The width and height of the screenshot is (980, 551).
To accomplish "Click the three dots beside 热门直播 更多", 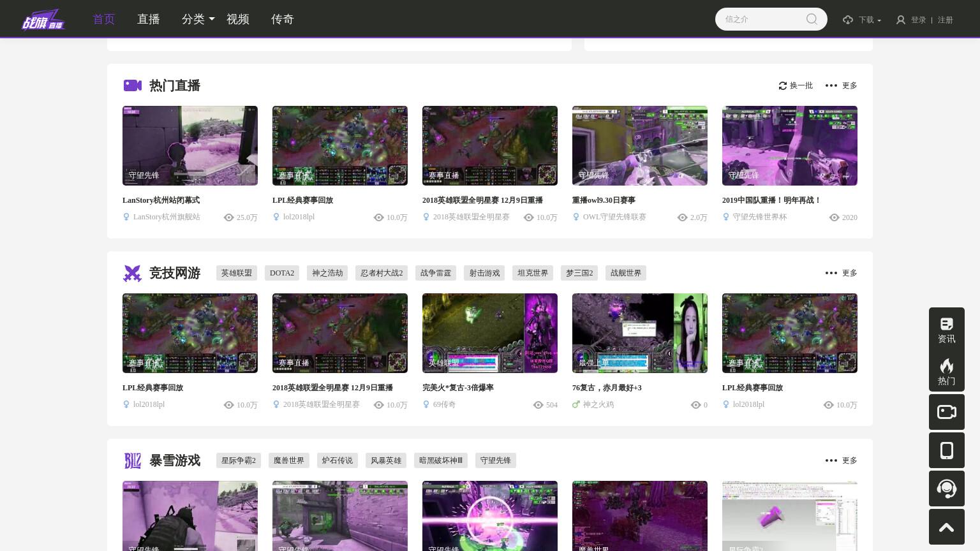I will pos(831,85).
